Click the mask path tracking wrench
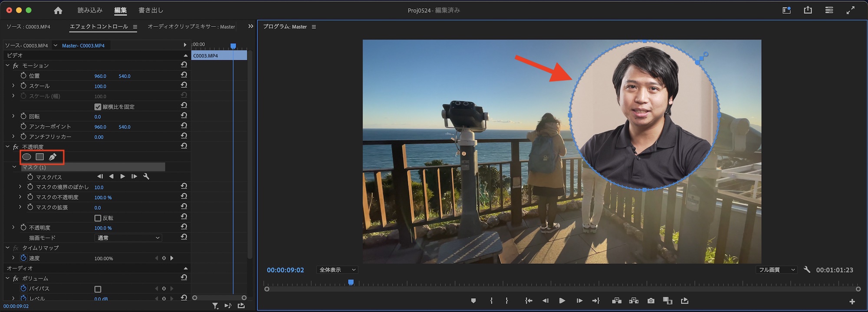868x312 pixels. [x=146, y=176]
